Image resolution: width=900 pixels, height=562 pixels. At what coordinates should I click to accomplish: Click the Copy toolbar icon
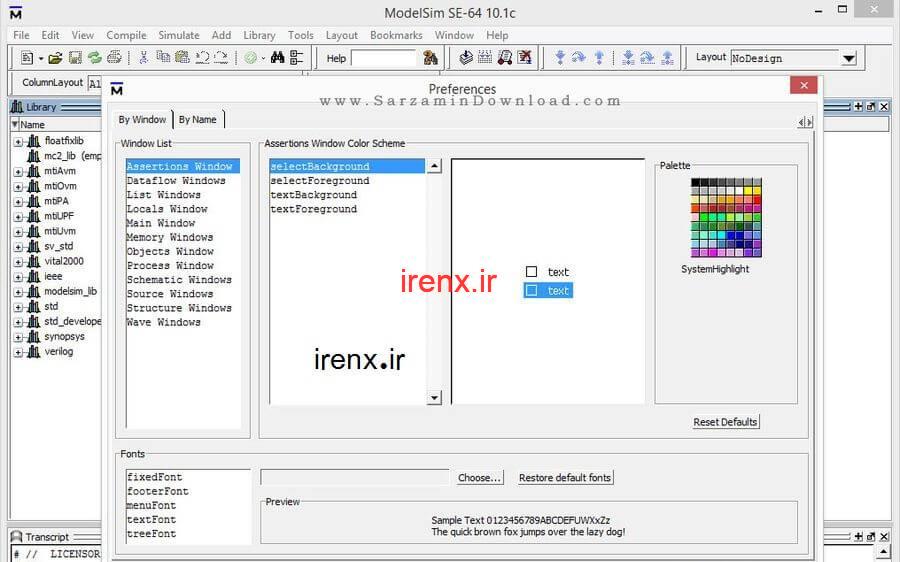[x=163, y=57]
